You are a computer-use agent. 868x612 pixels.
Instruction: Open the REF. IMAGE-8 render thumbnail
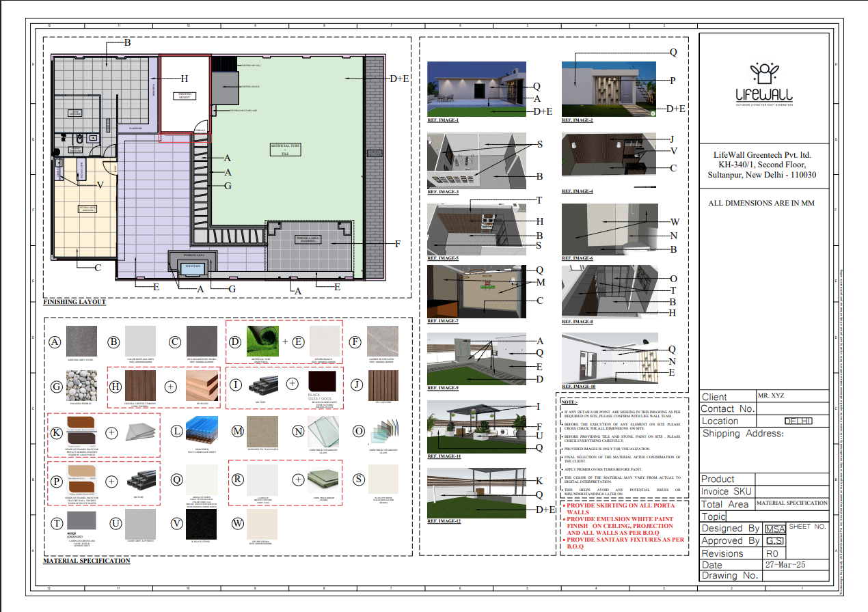(611, 292)
